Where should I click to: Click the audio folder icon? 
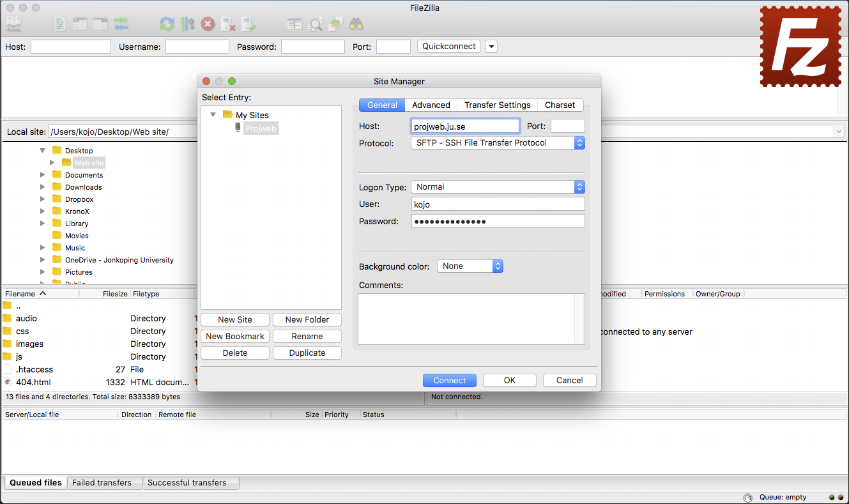[x=8, y=318]
